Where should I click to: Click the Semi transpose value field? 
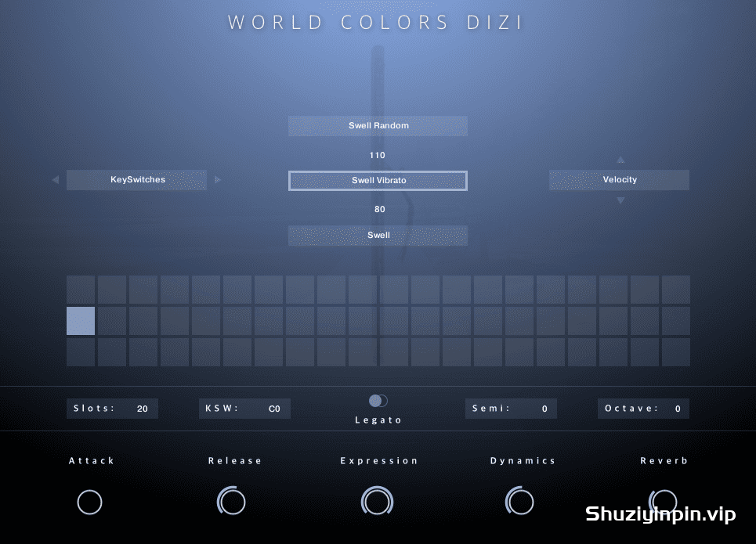tap(511, 409)
